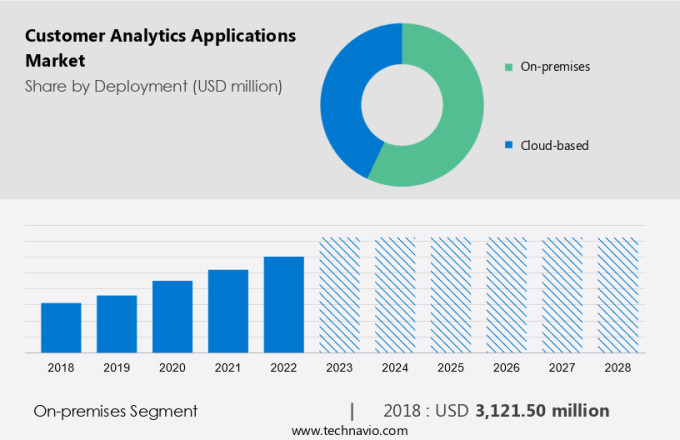Click the green On-premises legend square
Viewport: 680px width, 440px height.
509,67
